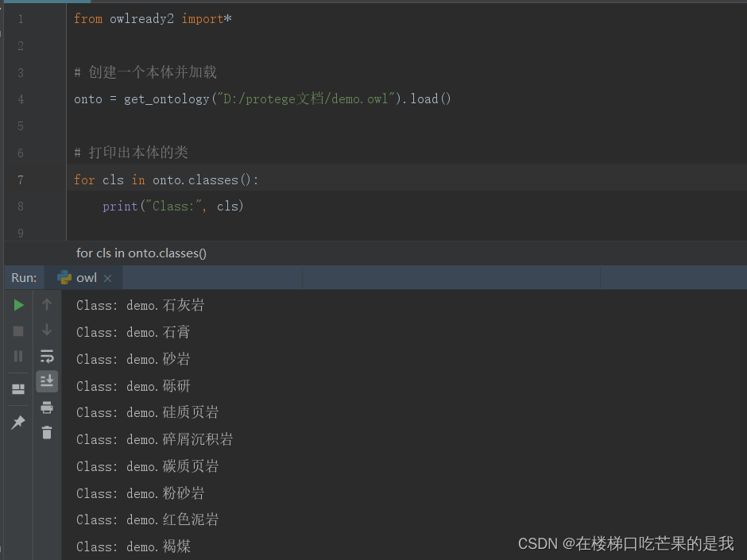Click the Stop process icon
Viewport: 747px width, 560px height.
tap(17, 329)
